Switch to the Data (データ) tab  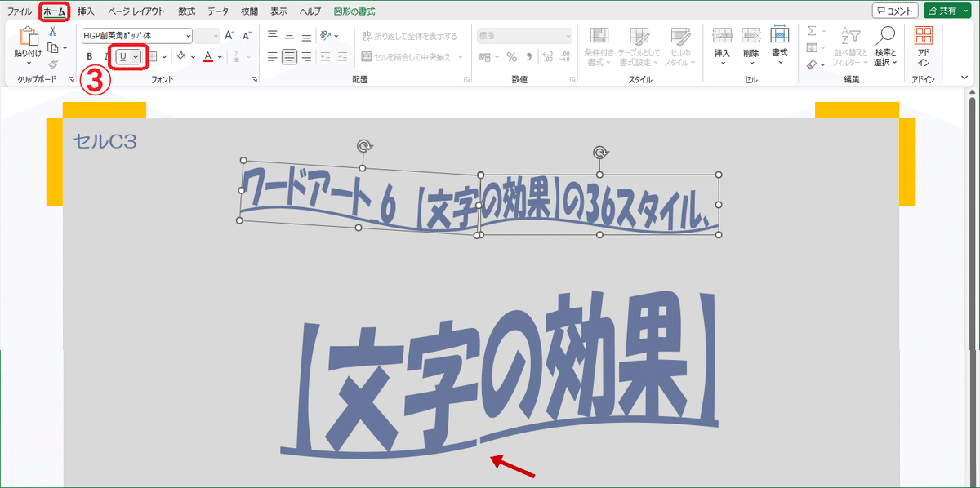[218, 11]
